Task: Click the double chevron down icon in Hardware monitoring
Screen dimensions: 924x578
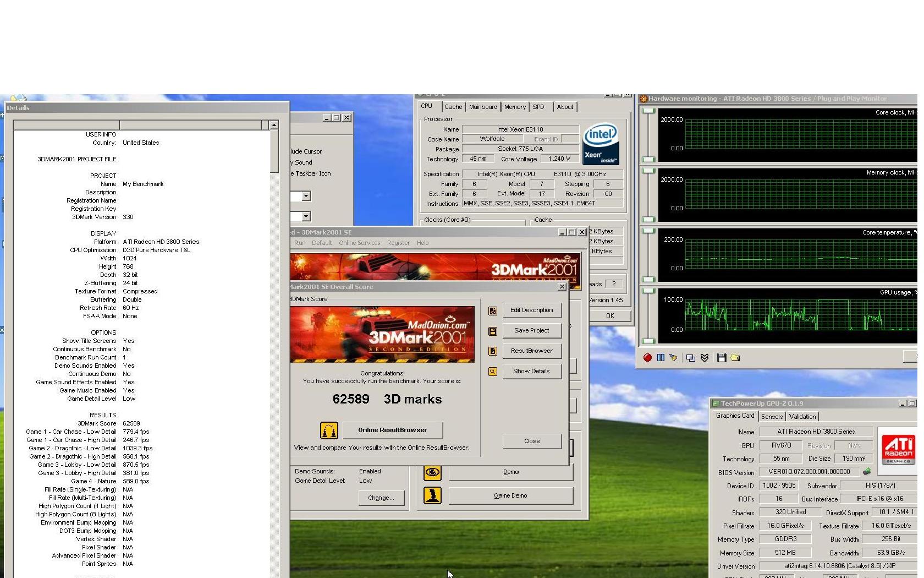Action: [x=704, y=358]
